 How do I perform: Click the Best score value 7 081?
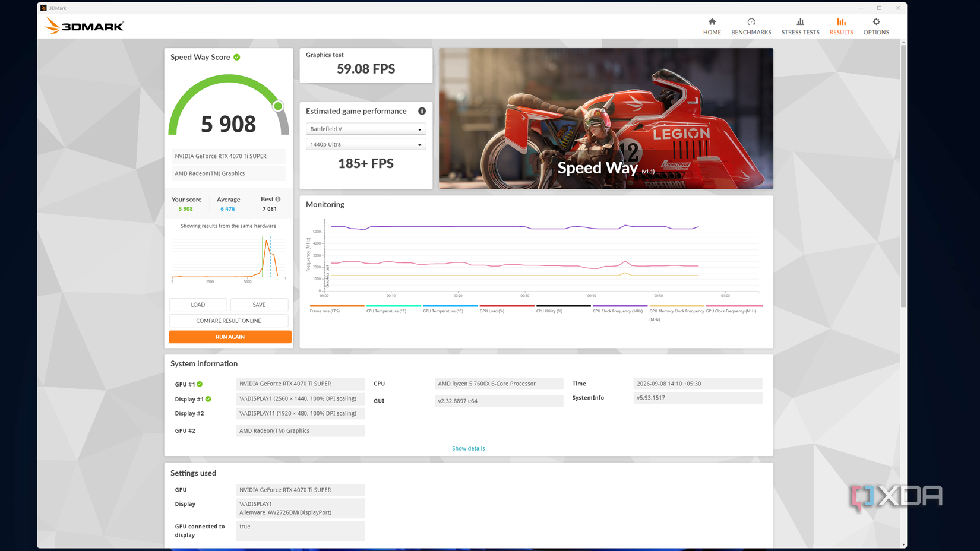pos(270,209)
